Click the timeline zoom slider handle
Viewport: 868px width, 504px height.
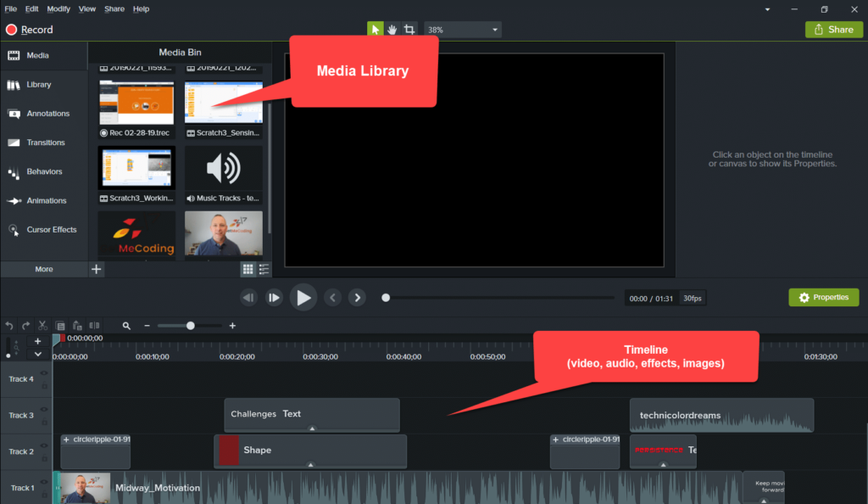point(191,326)
